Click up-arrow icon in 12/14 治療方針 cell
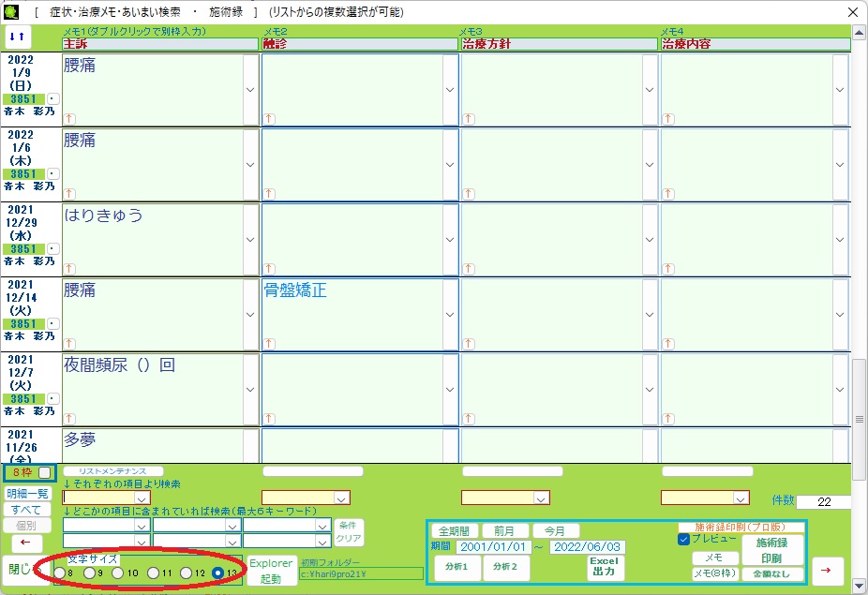Screen dimensions: 868x595 [469, 344]
